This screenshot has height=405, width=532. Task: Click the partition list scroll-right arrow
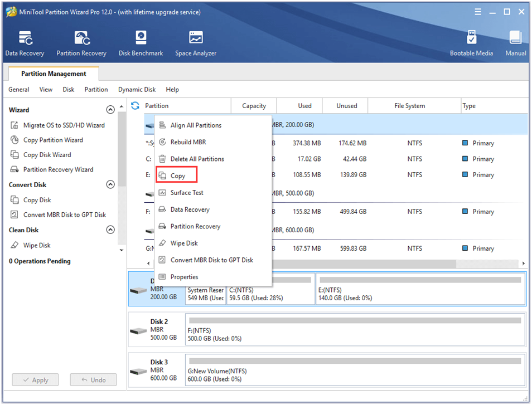pyautogui.click(x=523, y=264)
